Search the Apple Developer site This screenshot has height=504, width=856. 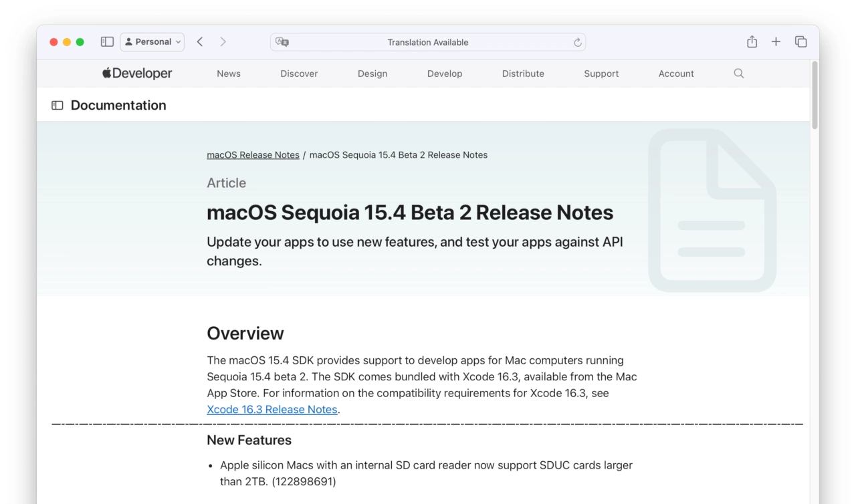[x=738, y=74]
